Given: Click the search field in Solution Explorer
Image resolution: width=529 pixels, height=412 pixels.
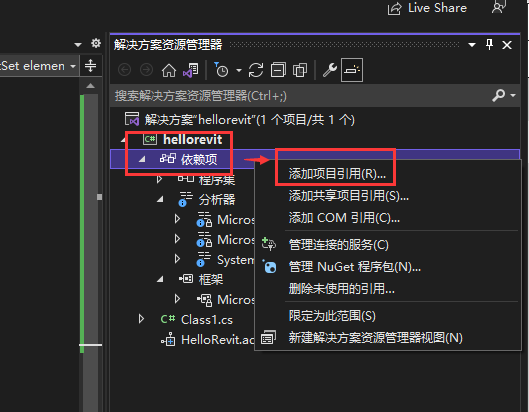Looking at the screenshot, I should (x=300, y=96).
